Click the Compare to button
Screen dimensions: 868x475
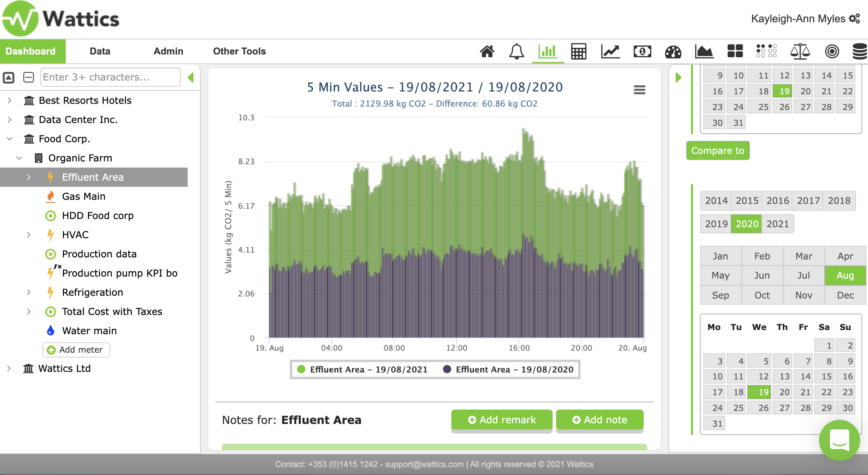[717, 151]
